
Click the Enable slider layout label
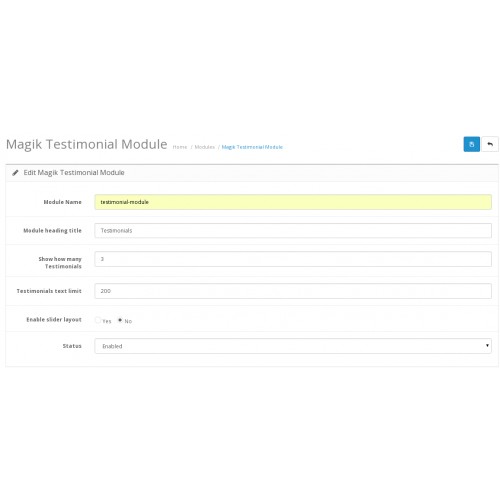pyautogui.click(x=54, y=319)
